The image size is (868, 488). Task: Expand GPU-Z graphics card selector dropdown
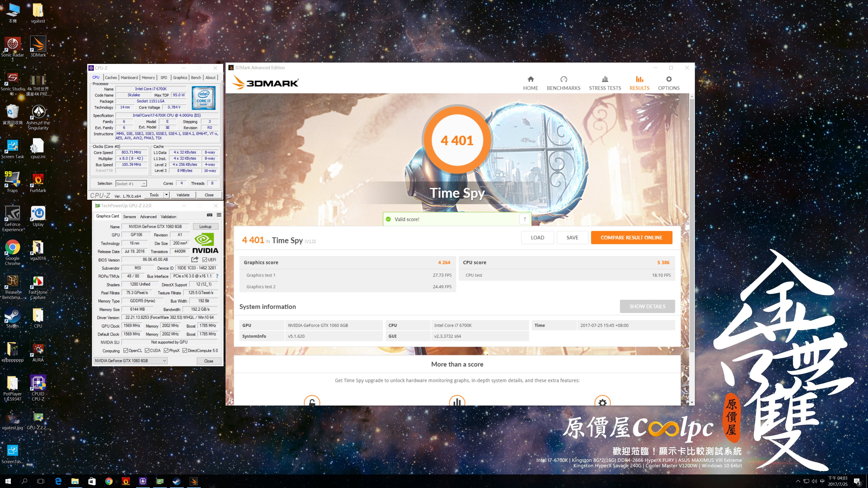tap(164, 361)
